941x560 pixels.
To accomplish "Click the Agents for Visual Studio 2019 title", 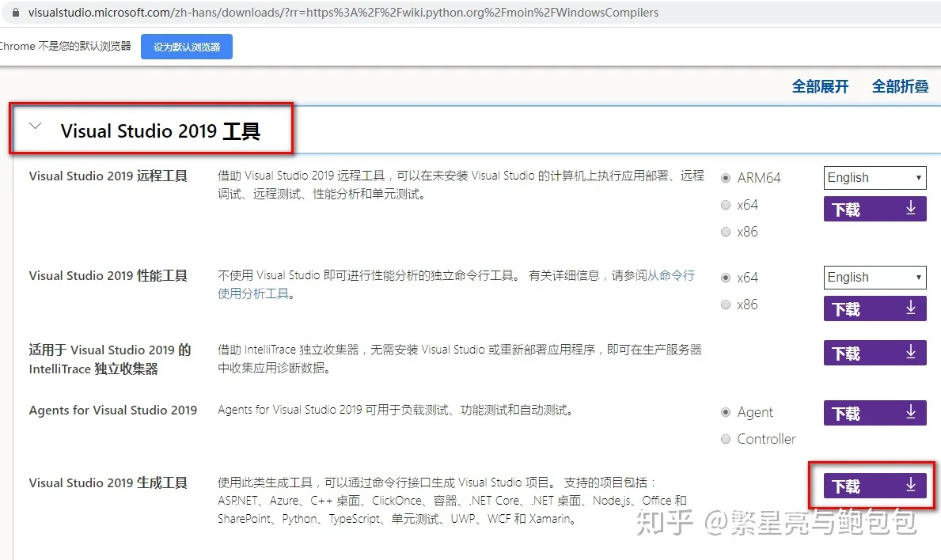I will tap(113, 410).
